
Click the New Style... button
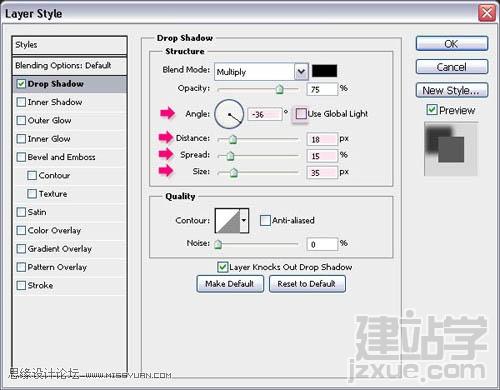(452, 90)
